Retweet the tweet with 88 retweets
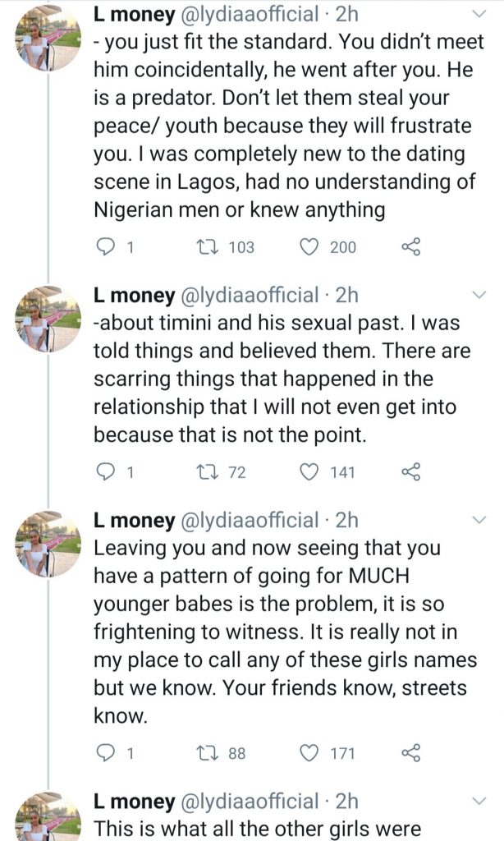This screenshot has width=504, height=841. click(x=209, y=752)
